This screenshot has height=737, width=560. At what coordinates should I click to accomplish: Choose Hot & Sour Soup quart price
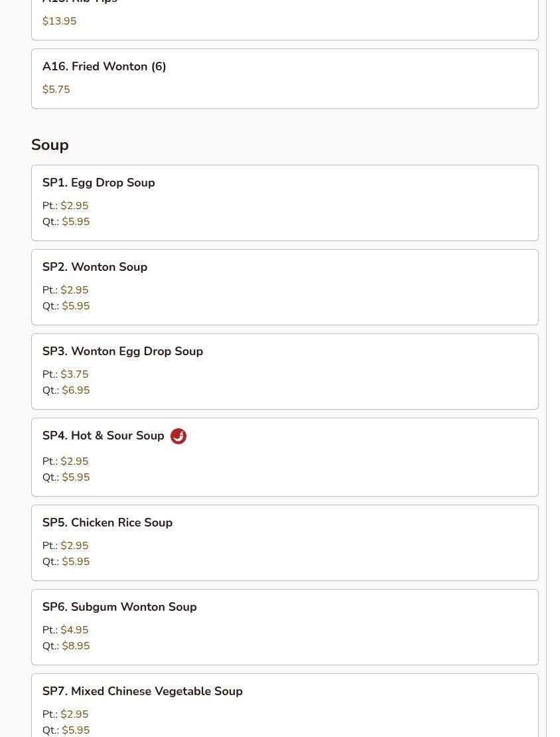[76, 477]
